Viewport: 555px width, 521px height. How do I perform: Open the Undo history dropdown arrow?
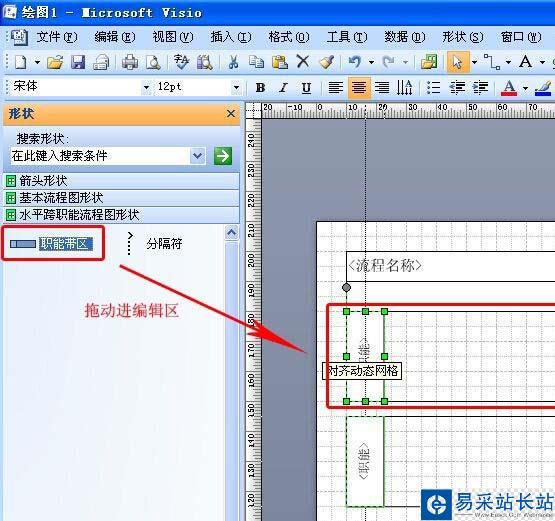tap(371, 63)
